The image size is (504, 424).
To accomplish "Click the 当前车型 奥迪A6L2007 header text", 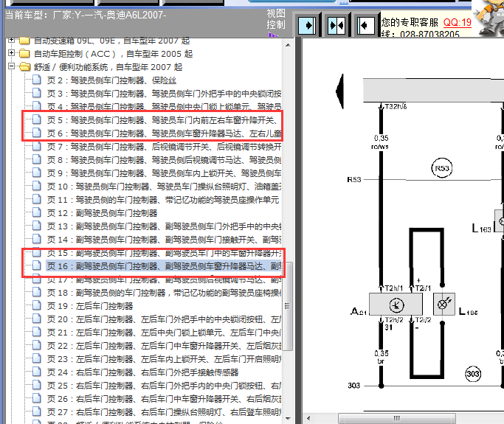I will (86, 15).
